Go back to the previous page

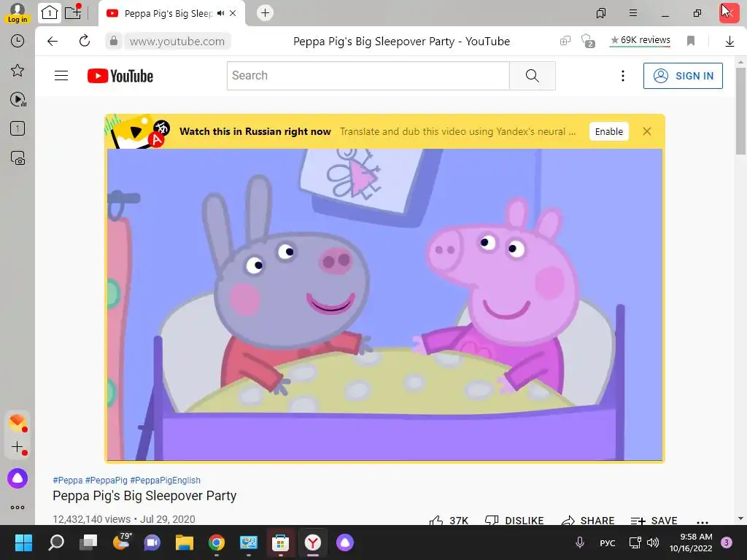(x=53, y=42)
